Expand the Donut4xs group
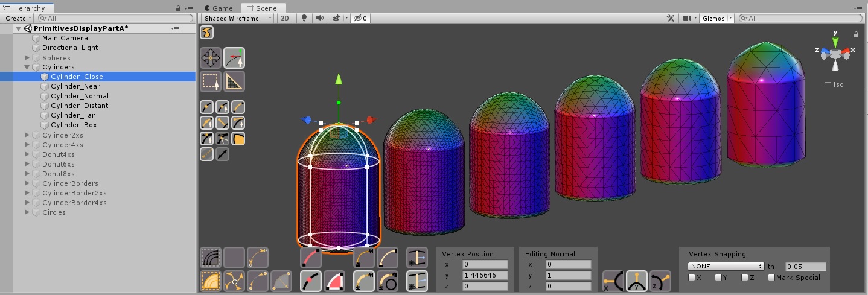Screen dimensions: 868x295 coord(27,154)
